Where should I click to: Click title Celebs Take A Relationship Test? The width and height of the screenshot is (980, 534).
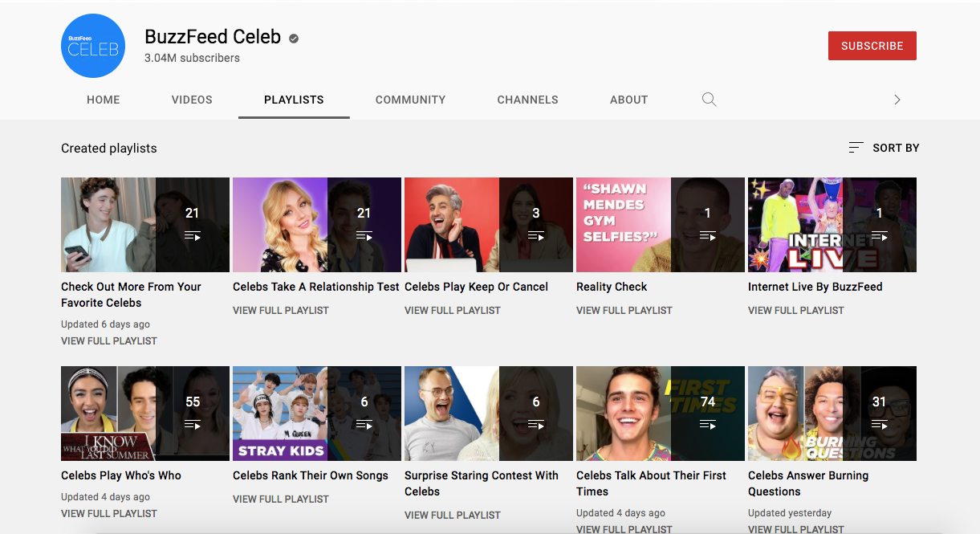coord(316,287)
